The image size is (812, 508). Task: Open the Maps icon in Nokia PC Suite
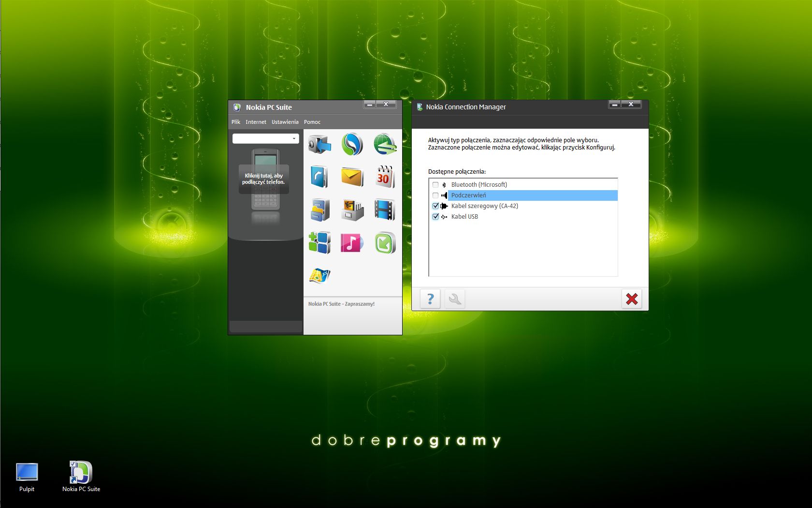[319, 276]
